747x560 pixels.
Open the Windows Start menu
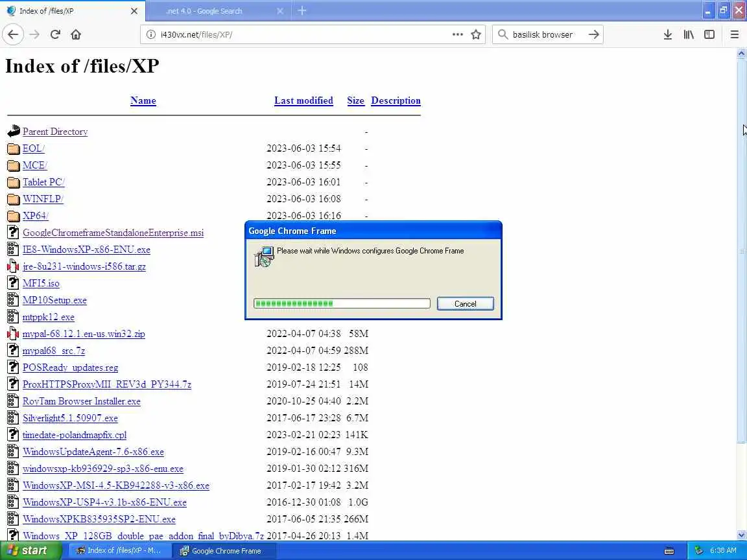pos(31,550)
